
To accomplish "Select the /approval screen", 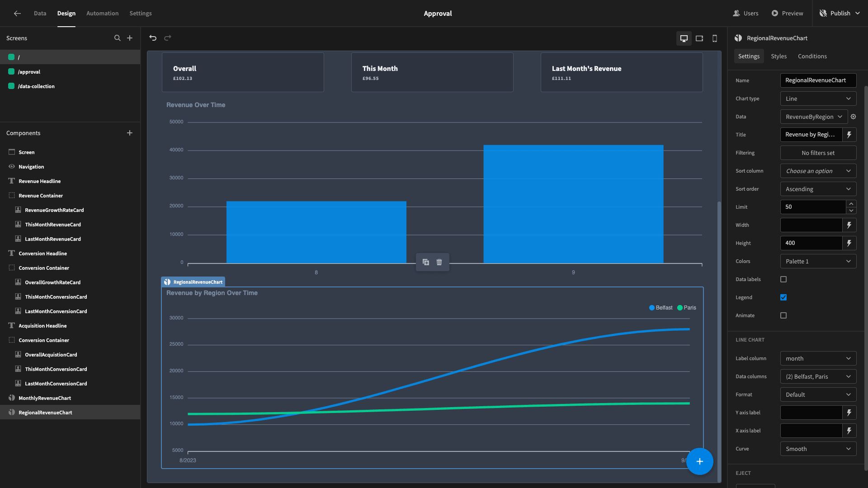I will 70,72.
